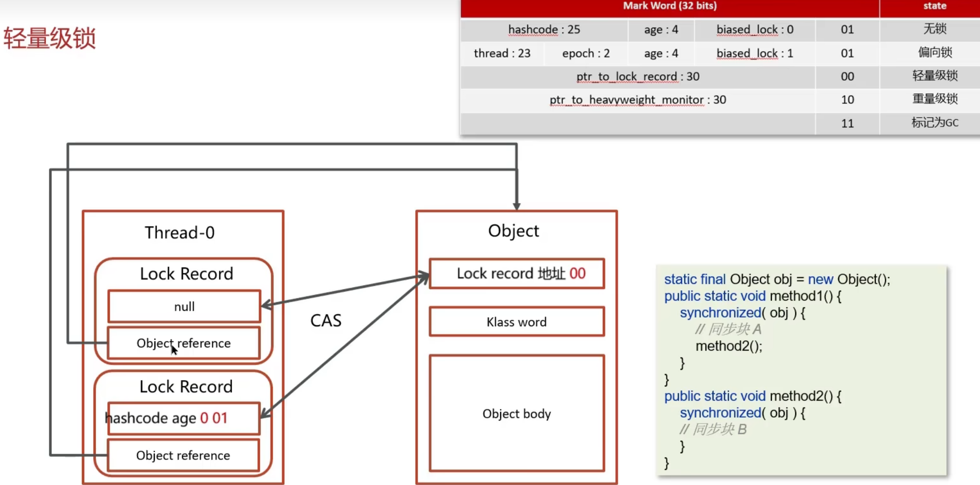
Task: Select the Thread-0 label
Action: (x=179, y=233)
